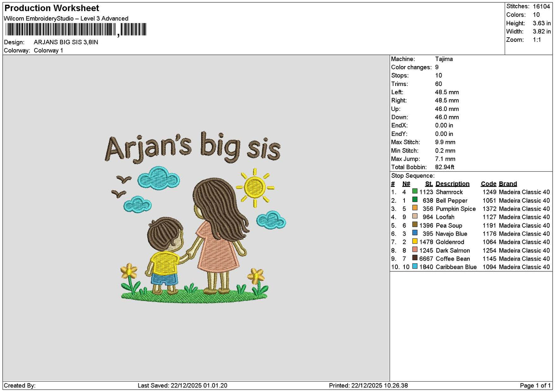Click the Loofah beige color swatch
The width and height of the screenshot is (555, 392).
coord(415,216)
